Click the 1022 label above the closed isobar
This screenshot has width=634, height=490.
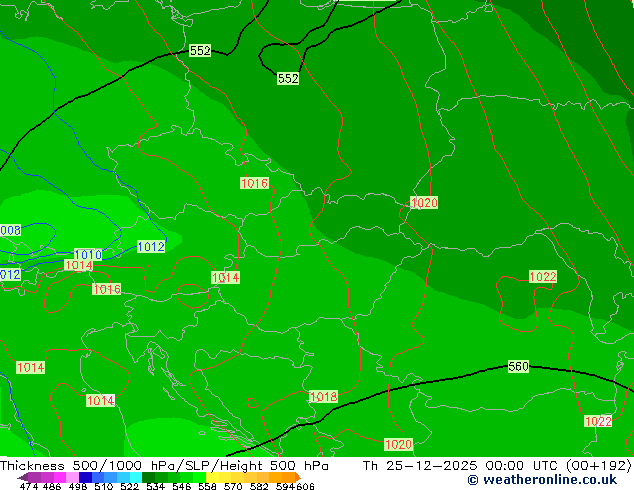click(x=543, y=277)
